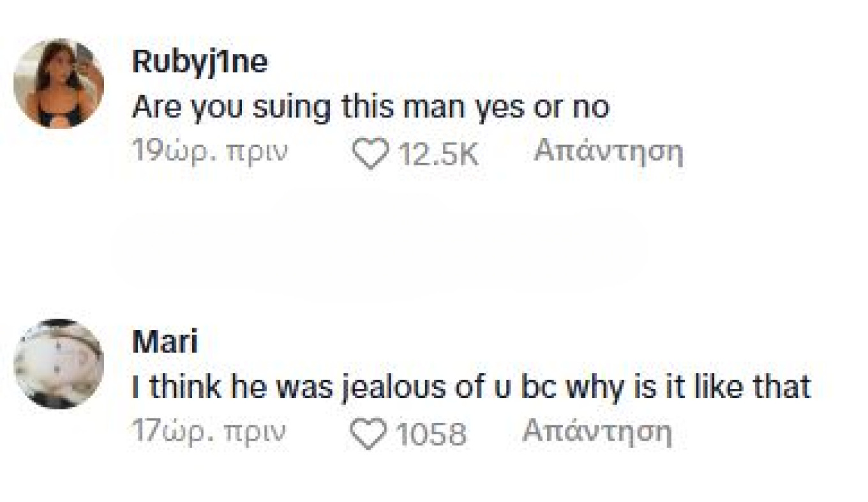The image size is (868, 502).
Task: Reply to Rubyj1ne's comment via Απάντηση
Action: tap(608, 152)
